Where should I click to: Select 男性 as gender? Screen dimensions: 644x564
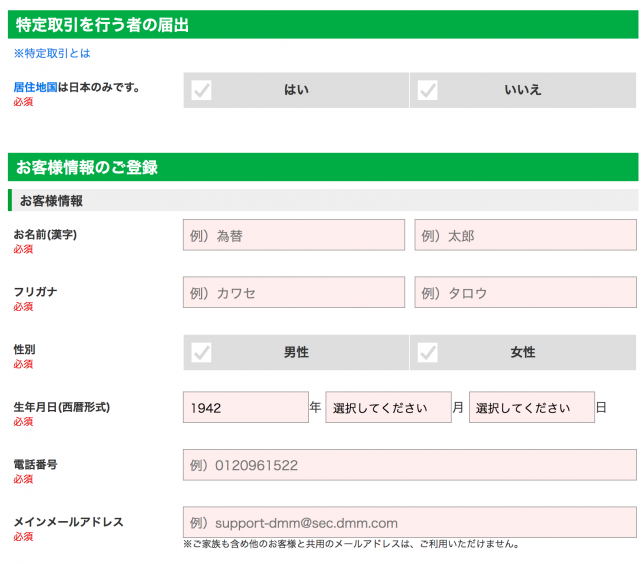tap(296, 352)
